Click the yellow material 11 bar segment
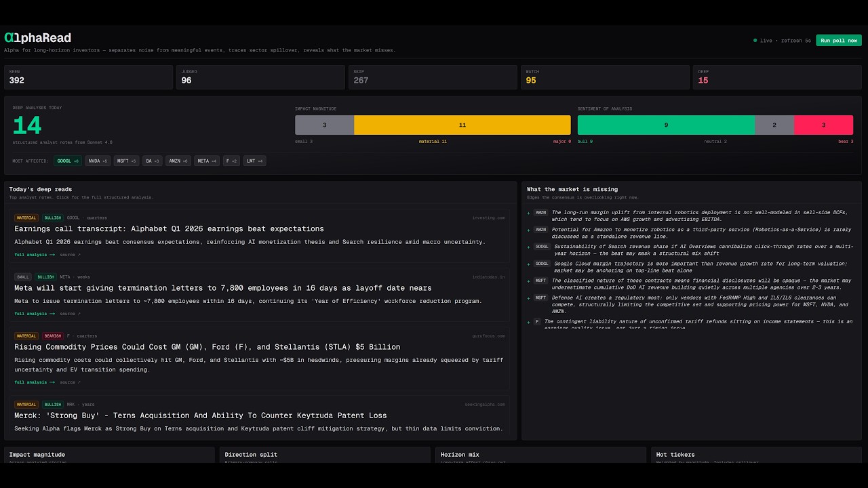The height and width of the screenshot is (488, 868). (x=462, y=125)
